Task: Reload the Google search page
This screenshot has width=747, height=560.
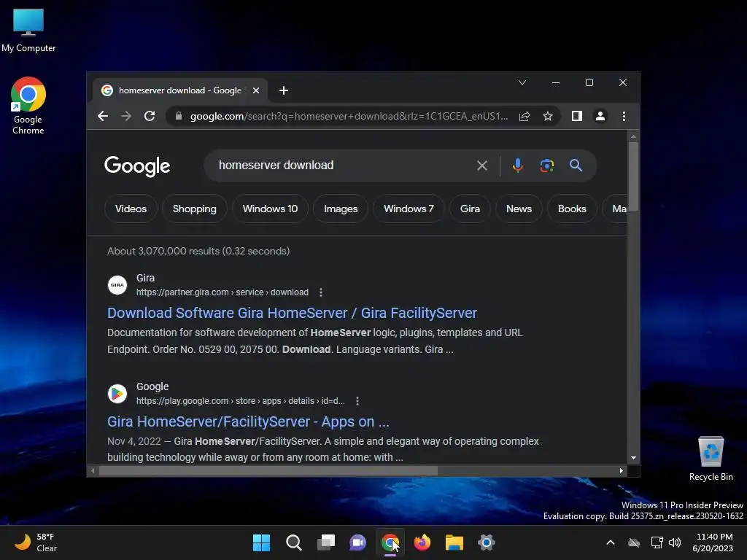Action: pyautogui.click(x=150, y=116)
